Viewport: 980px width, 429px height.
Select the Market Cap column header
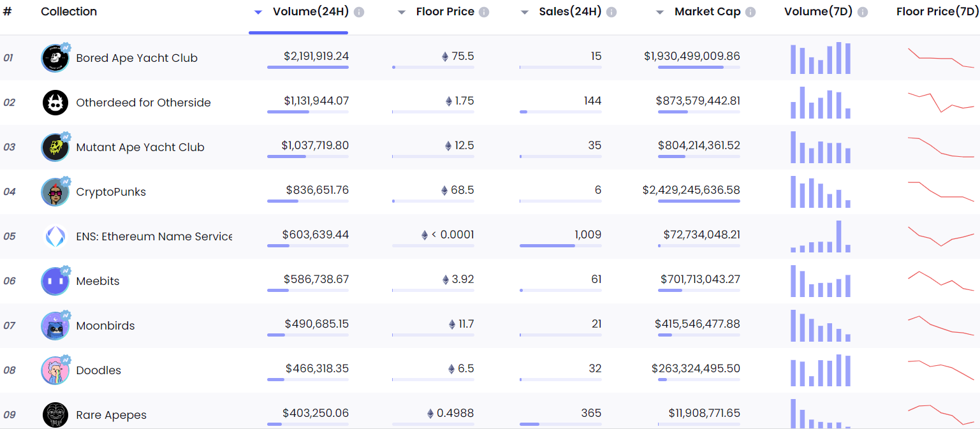[708, 12]
